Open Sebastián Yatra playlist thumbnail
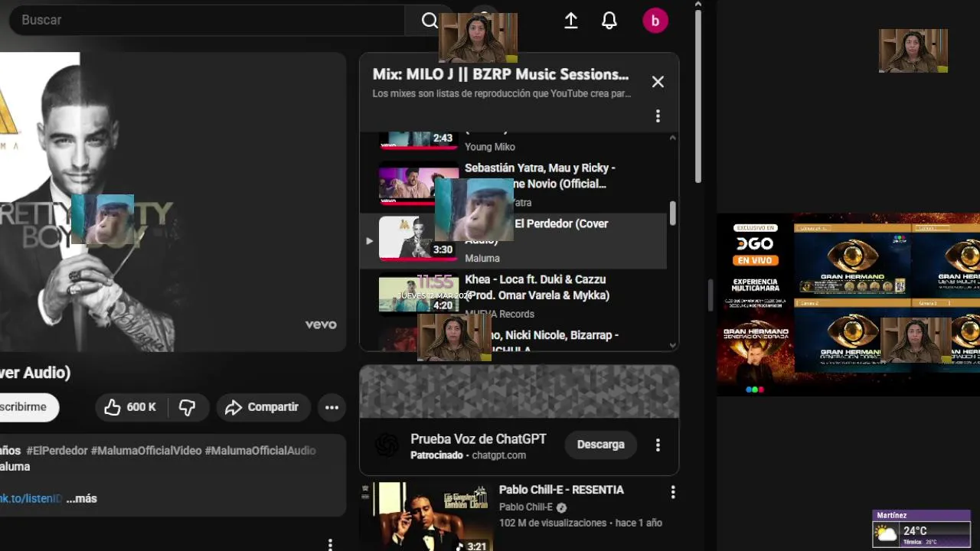 coord(418,186)
